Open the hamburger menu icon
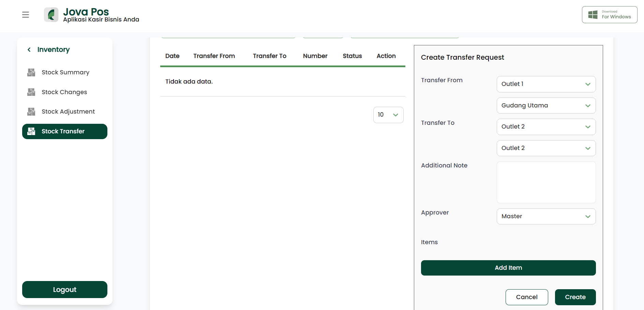The width and height of the screenshot is (644, 310). pyautogui.click(x=26, y=15)
